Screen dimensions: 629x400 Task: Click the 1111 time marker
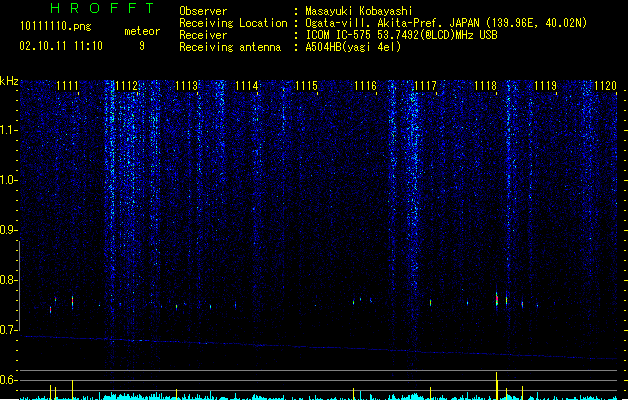(67, 86)
